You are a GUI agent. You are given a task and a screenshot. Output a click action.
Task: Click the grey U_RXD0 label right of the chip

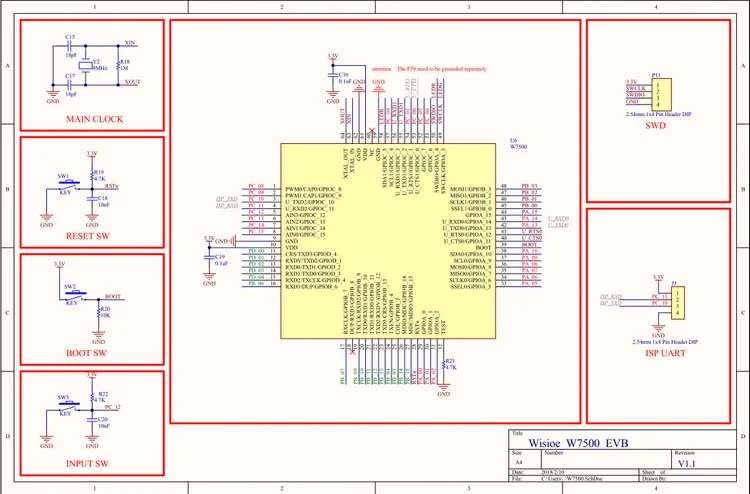coord(558,218)
